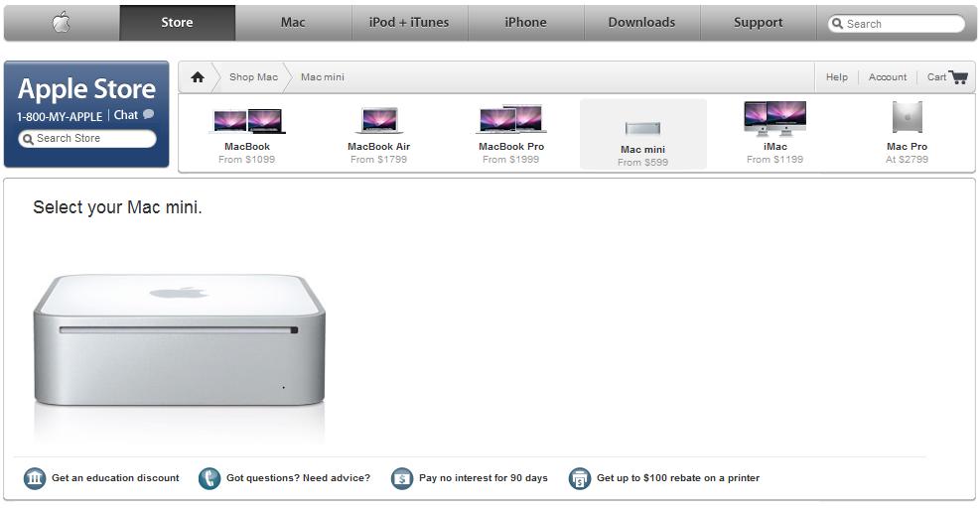The image size is (980, 508).
Task: Select the MacBook Air product thumbnail
Action: [x=378, y=120]
